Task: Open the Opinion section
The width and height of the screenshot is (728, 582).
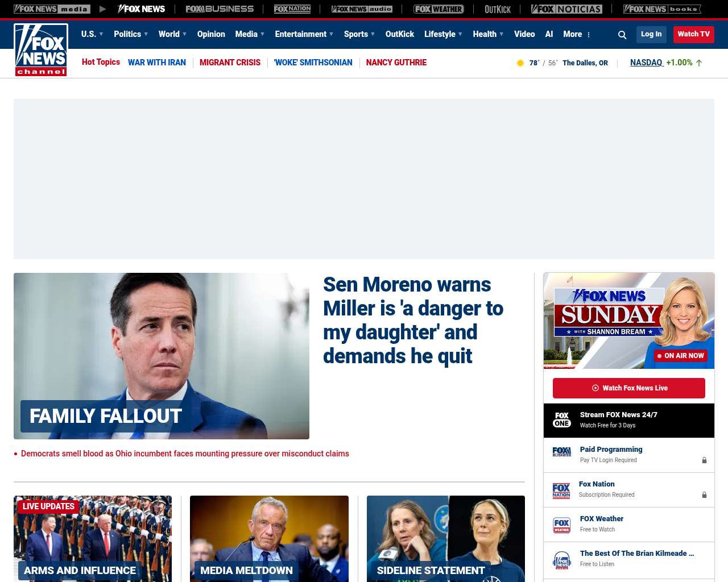Action: point(211,34)
